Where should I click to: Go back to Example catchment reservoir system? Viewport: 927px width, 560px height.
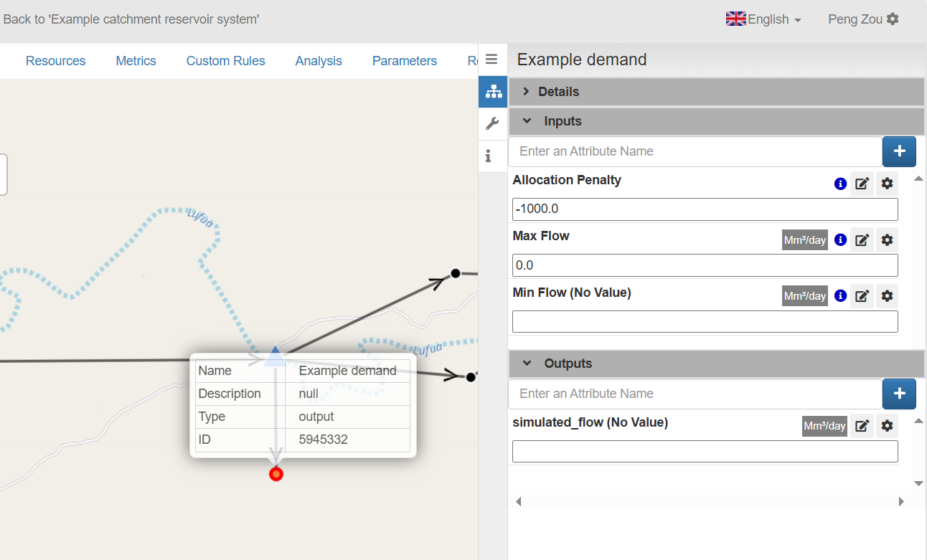pos(131,19)
